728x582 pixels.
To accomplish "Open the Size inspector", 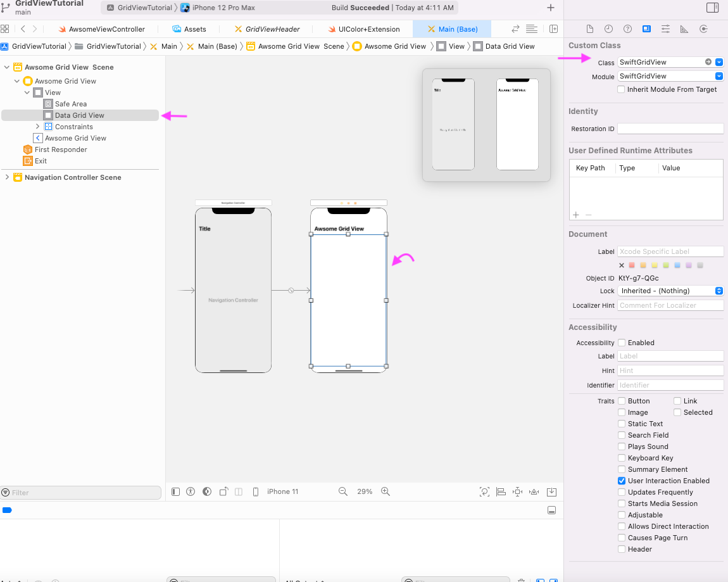I will pos(684,28).
